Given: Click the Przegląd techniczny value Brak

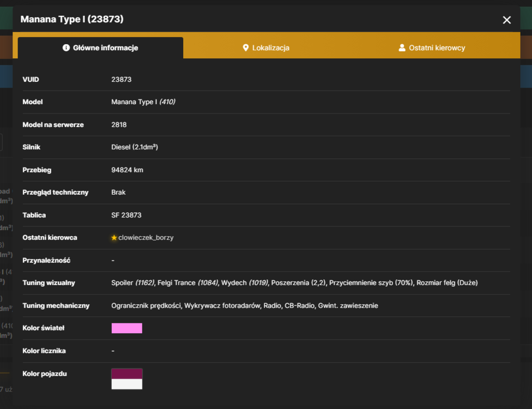Looking at the screenshot, I should coord(118,192).
